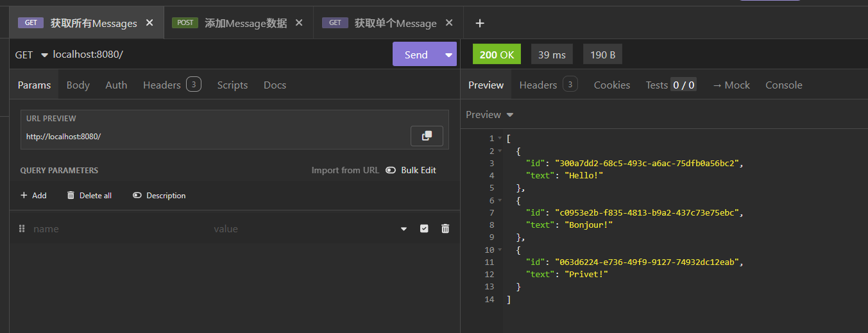The width and height of the screenshot is (868, 333).
Task: Expand the Send button dropdown arrow
Action: pos(448,55)
